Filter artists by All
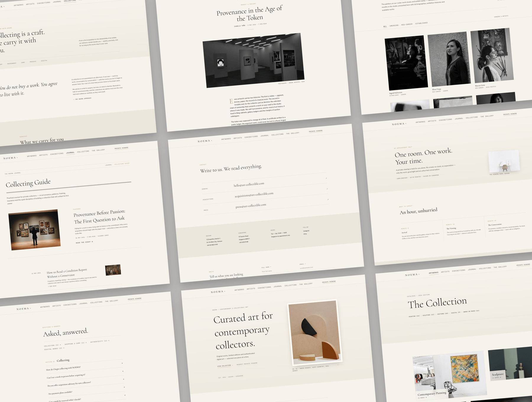The height and width of the screenshot is (402, 532). coord(385,26)
